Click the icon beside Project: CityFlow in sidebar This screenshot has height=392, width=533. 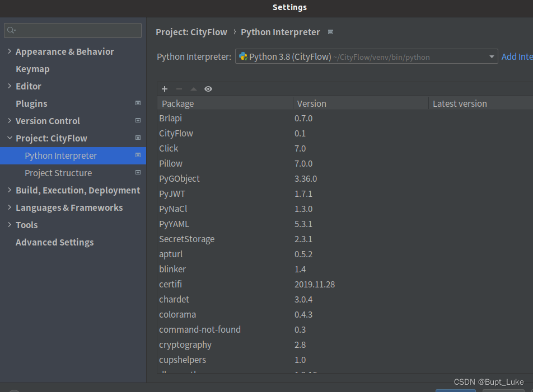(138, 138)
